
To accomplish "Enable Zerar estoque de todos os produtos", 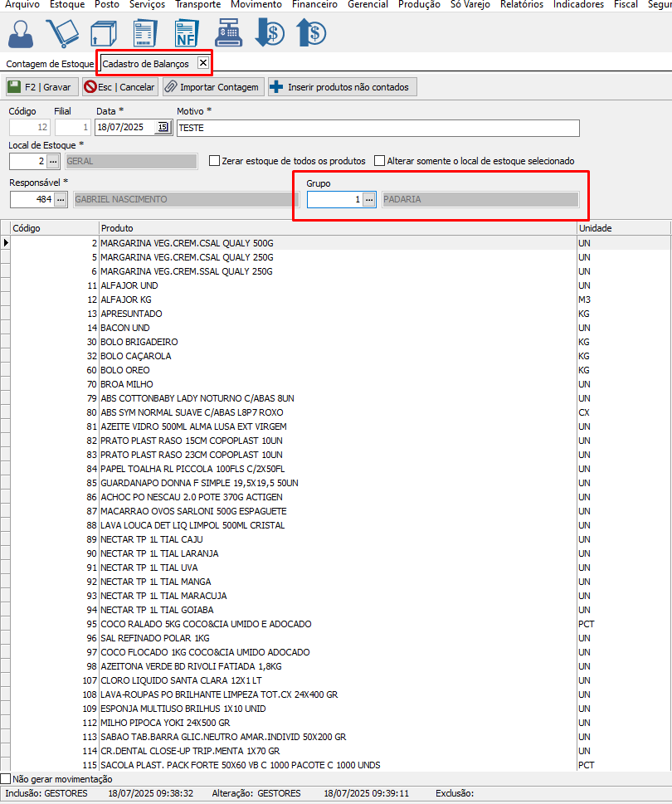I will [x=215, y=161].
